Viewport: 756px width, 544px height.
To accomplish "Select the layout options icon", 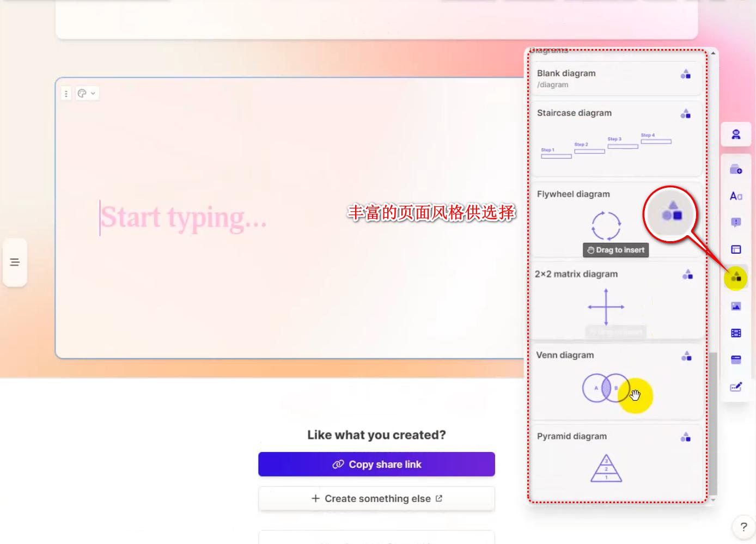I will tap(736, 249).
